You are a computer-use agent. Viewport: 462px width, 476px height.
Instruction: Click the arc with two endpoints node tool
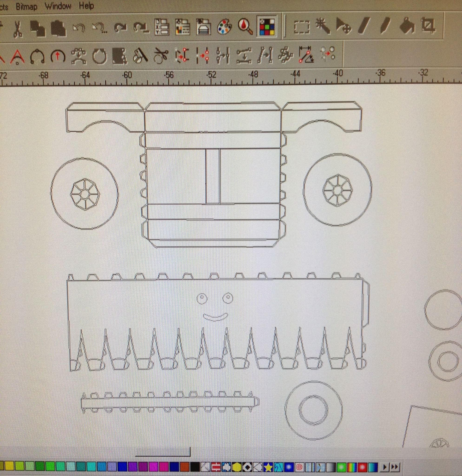[x=37, y=57]
